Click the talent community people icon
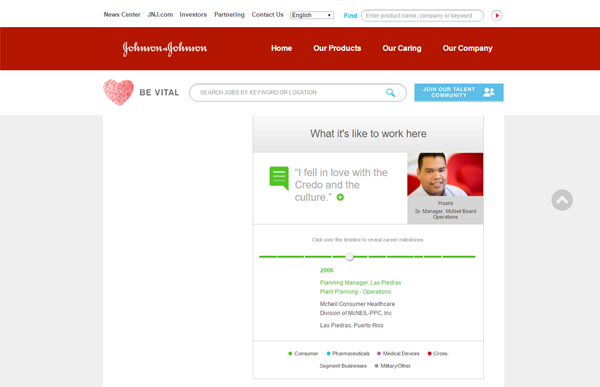 coord(489,92)
